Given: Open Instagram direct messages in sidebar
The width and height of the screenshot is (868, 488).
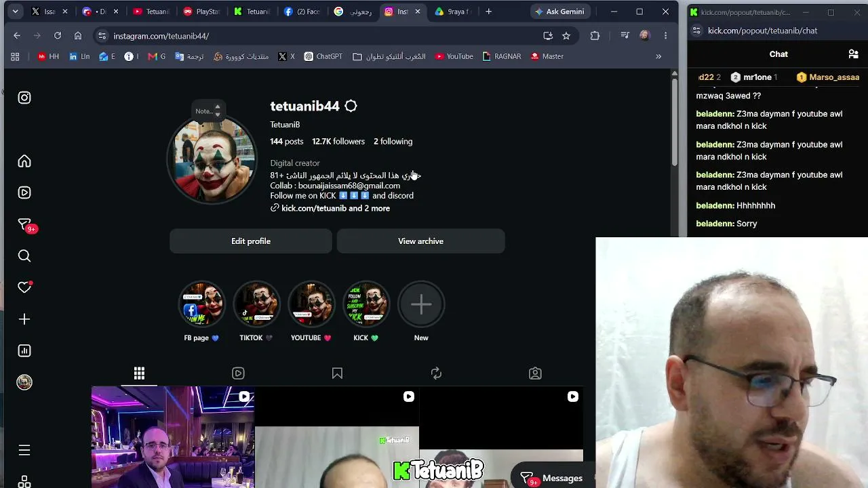Looking at the screenshot, I should click(26, 225).
